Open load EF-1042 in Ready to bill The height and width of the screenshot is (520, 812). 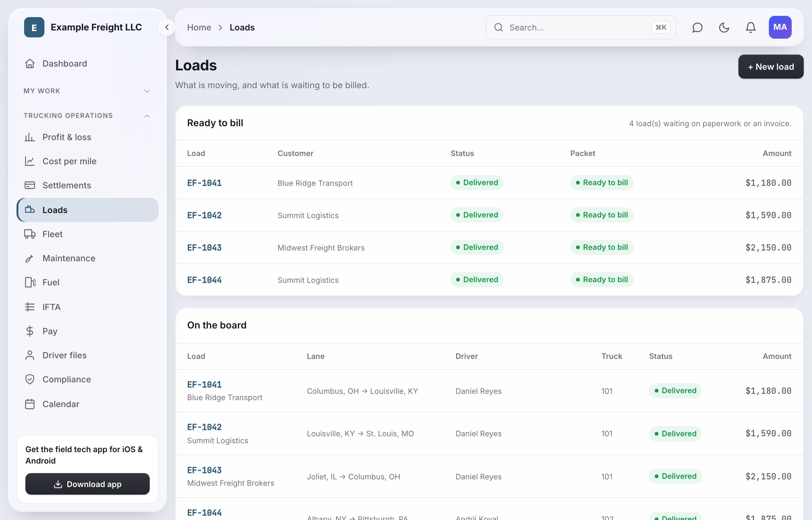coord(204,215)
